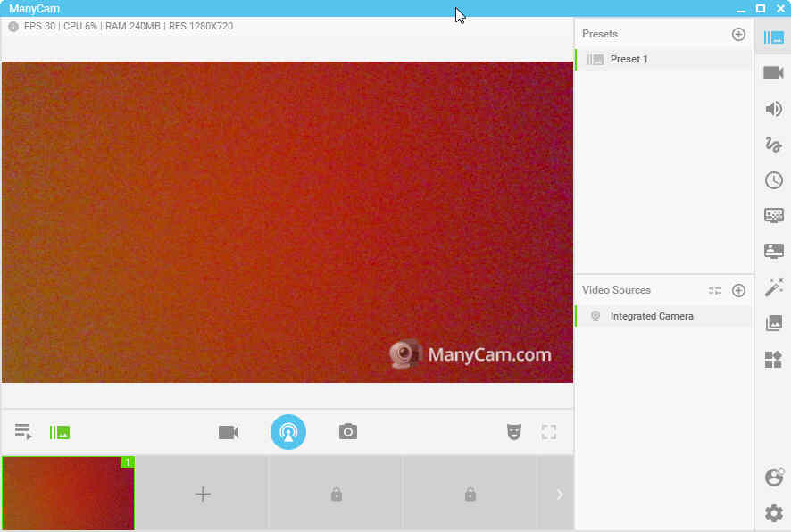Unlock the fourth locked preview slot

pyautogui.click(x=470, y=494)
